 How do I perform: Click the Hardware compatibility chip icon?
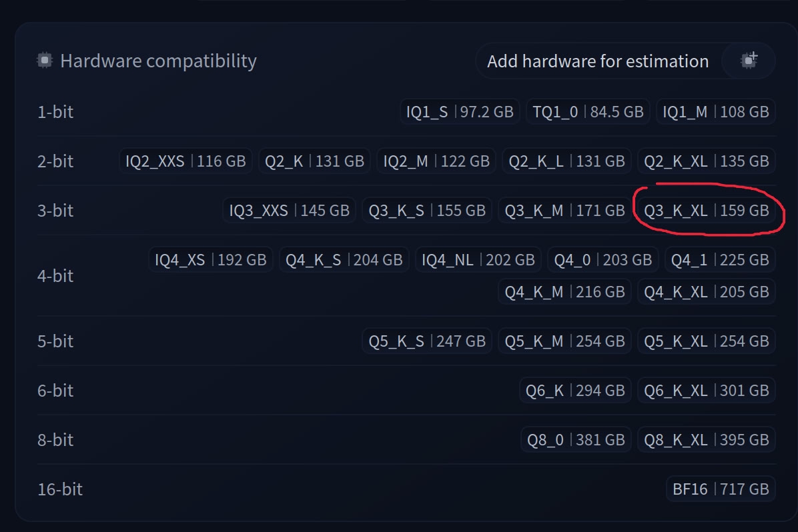(45, 61)
